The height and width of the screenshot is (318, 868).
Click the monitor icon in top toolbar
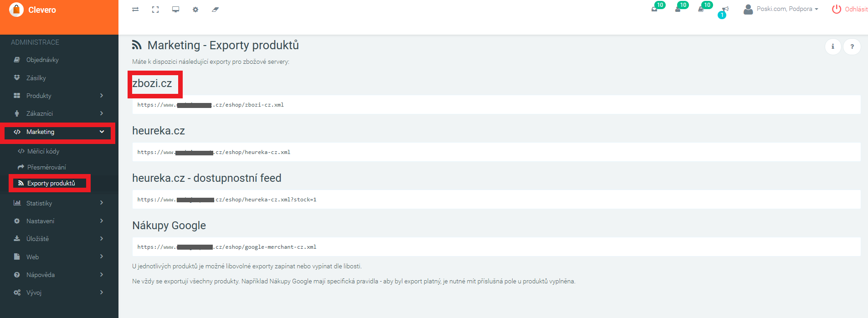coord(175,10)
